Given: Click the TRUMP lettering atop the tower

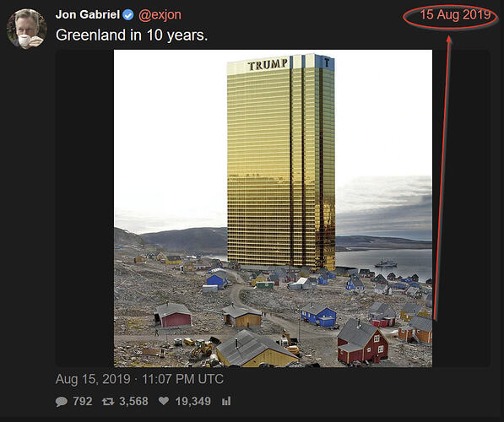Looking at the screenshot, I should tap(268, 65).
